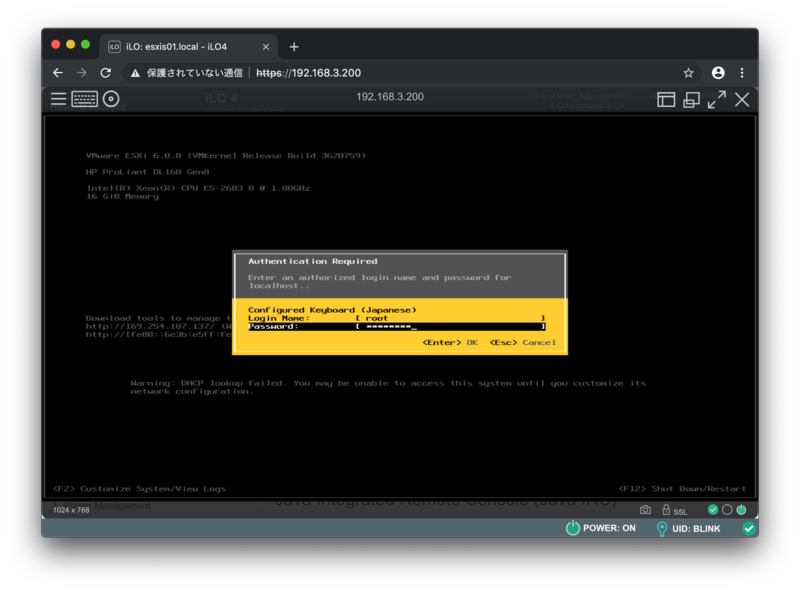
Task: Click the macOS yellow minimize window button
Action: (70, 44)
